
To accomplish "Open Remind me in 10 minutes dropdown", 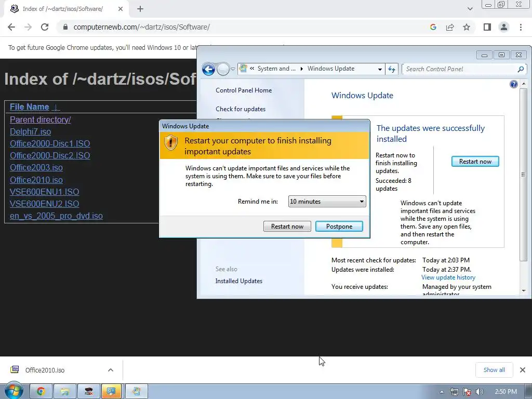I will pos(327,202).
